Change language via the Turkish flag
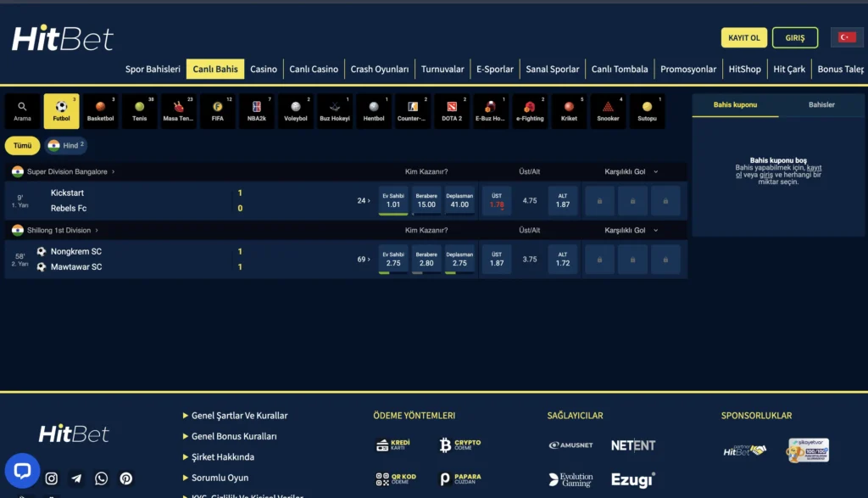 tap(847, 37)
